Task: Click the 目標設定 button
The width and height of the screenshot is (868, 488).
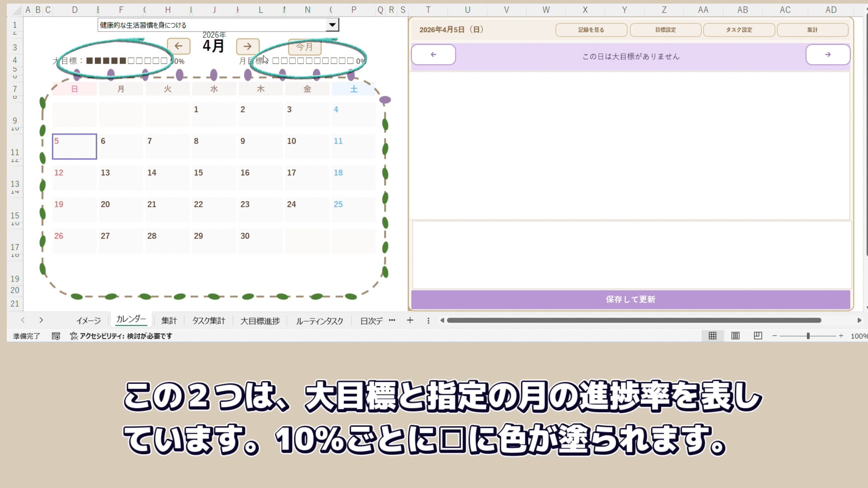Action: [x=665, y=30]
